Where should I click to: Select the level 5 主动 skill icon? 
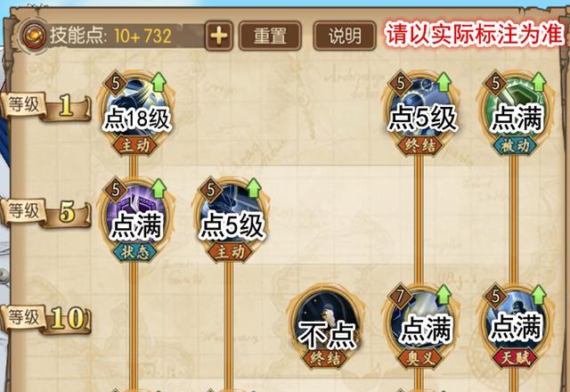pos(231,216)
